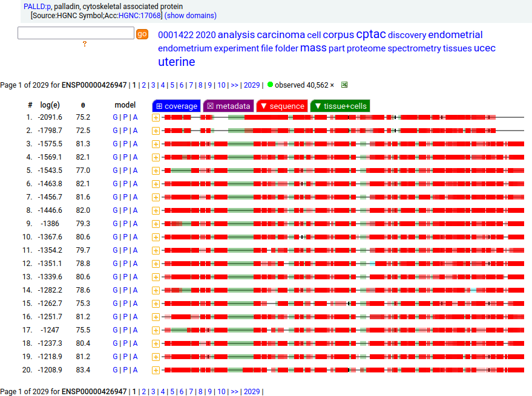Expand row 2 with log(e) -1798.7
The width and height of the screenshot is (532, 396).
tap(156, 131)
